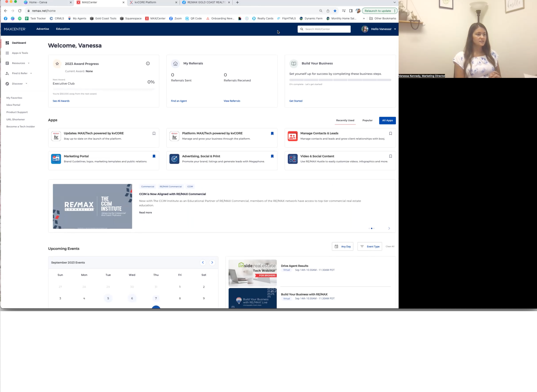The image size is (537, 392).
Task: Click the Executive Club award progress bar
Action: (104, 89)
